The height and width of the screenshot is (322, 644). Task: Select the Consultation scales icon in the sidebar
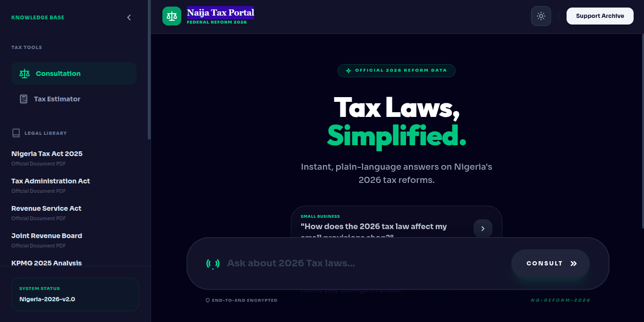pyautogui.click(x=24, y=74)
